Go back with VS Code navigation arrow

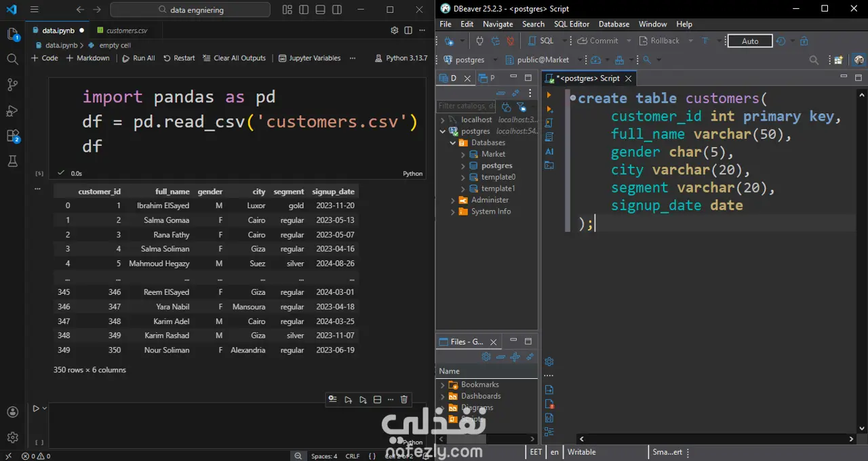click(x=81, y=9)
